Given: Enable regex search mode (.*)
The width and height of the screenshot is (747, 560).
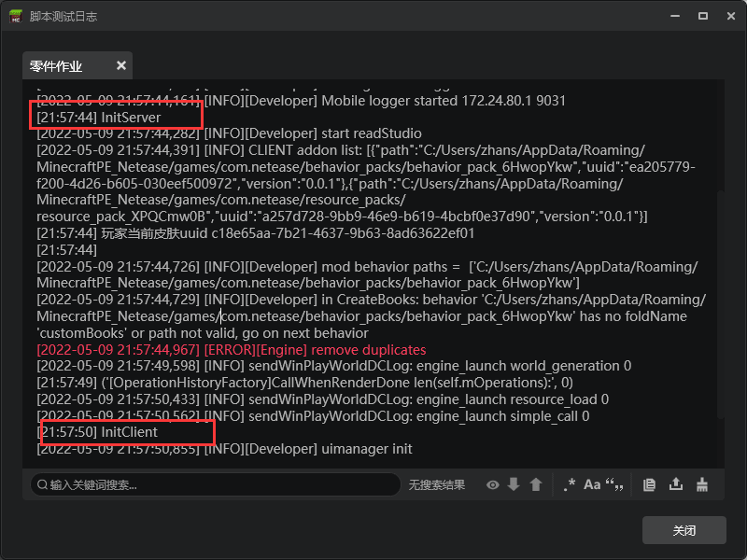Looking at the screenshot, I should 569,484.
